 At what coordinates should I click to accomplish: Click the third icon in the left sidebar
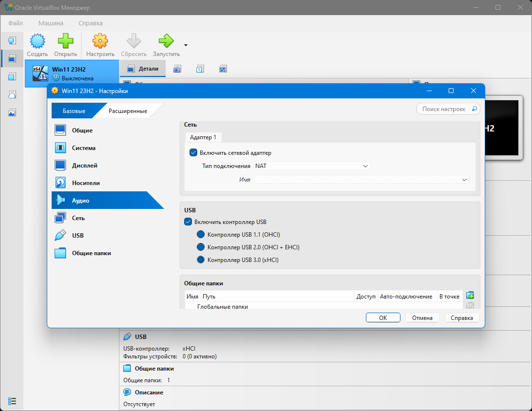pos(12,76)
